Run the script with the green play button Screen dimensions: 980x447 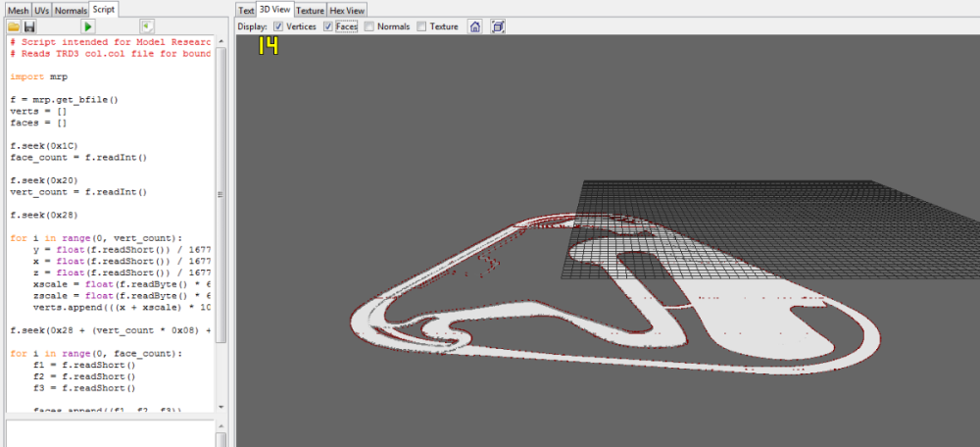(88, 26)
